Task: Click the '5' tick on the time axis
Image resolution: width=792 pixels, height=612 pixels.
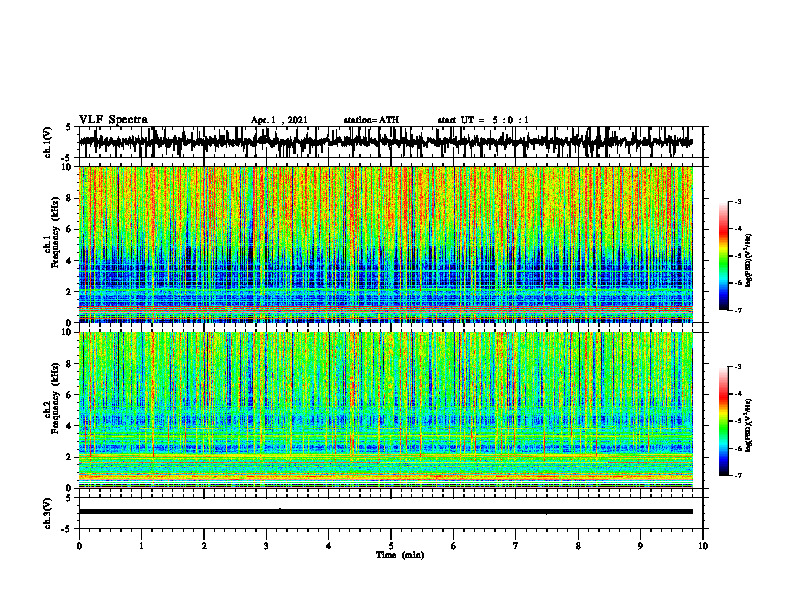Action: [x=391, y=546]
